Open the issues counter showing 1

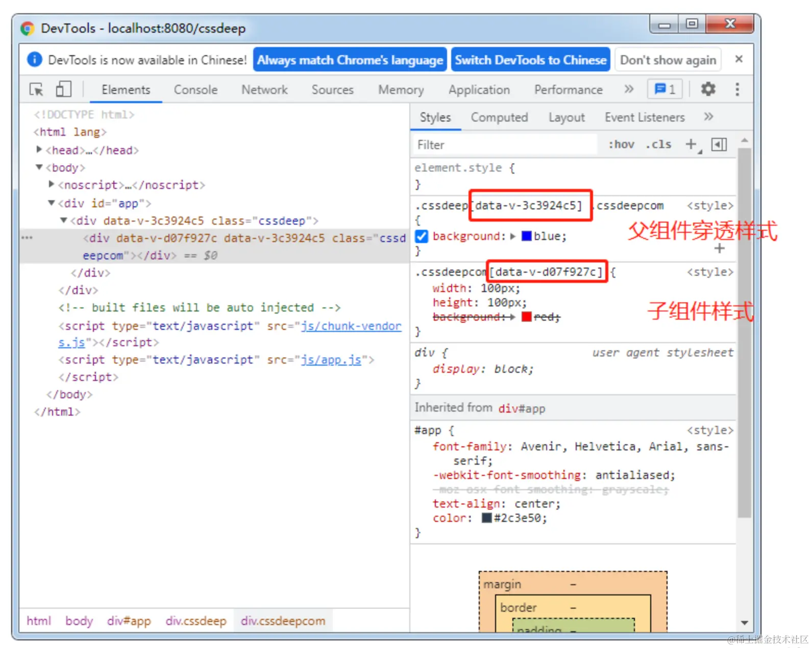(665, 89)
